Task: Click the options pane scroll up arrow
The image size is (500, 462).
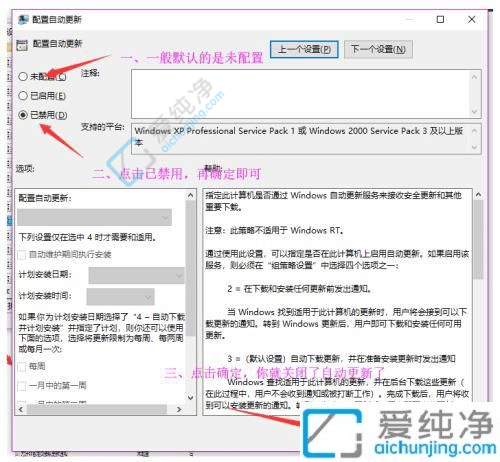Action: [x=190, y=195]
